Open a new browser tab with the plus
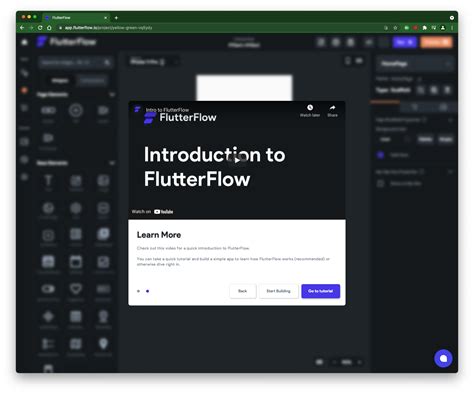This screenshot has width=474, height=394. pos(116,18)
